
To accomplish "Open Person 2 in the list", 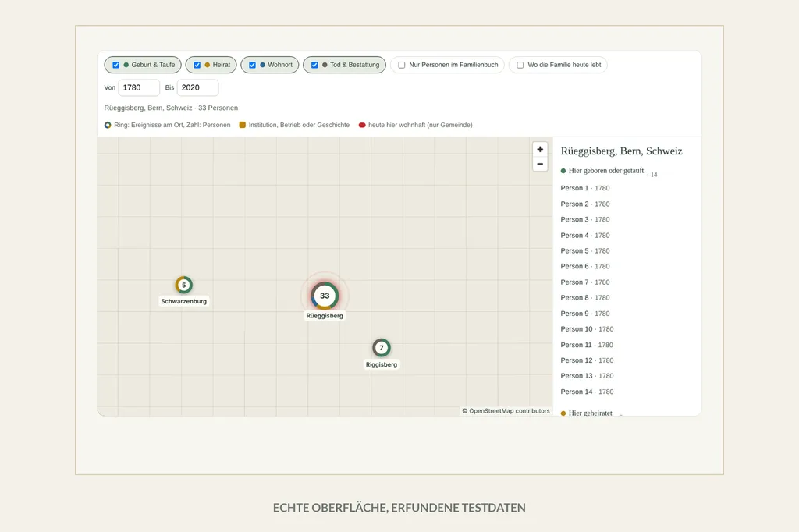I will [585, 204].
